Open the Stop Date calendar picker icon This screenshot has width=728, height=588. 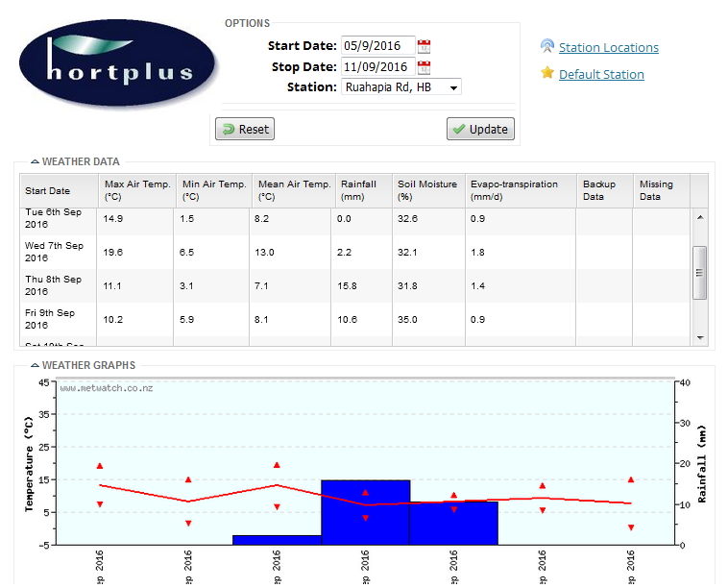point(424,67)
